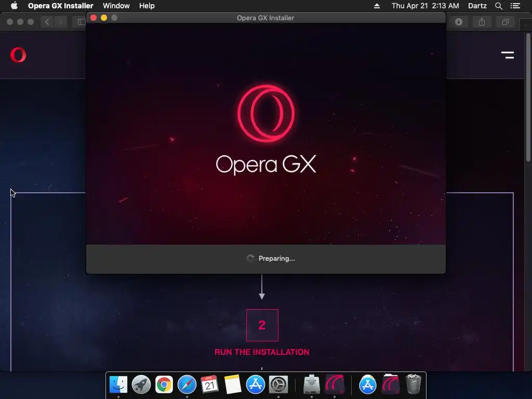Open Notification Center list icon
532x399 pixels.
click(515, 6)
